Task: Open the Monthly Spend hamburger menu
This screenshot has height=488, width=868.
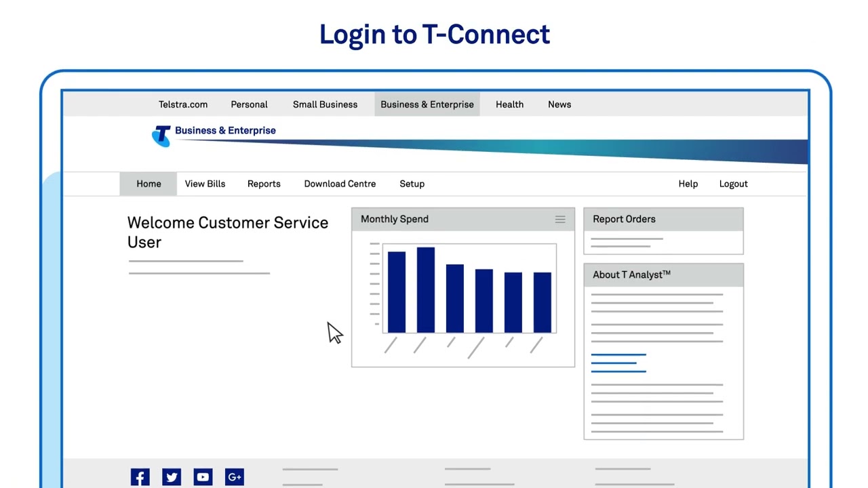Action: [560, 220]
